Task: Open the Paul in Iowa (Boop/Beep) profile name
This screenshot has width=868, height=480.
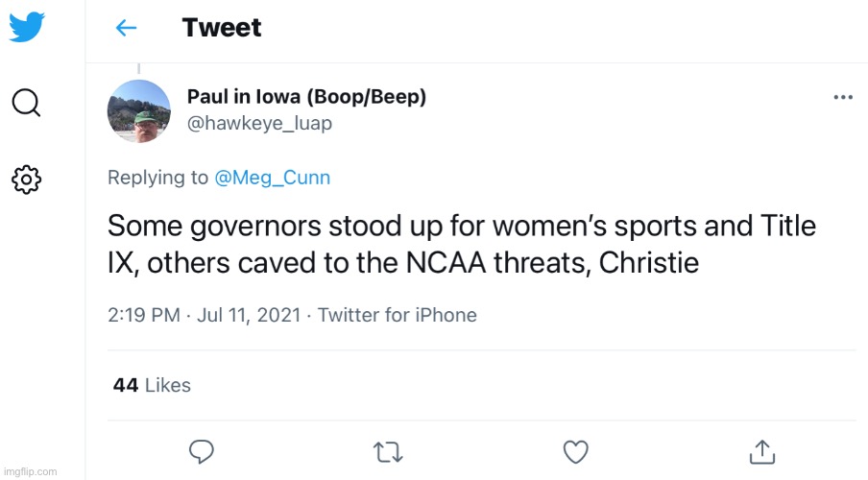Action: pos(306,97)
